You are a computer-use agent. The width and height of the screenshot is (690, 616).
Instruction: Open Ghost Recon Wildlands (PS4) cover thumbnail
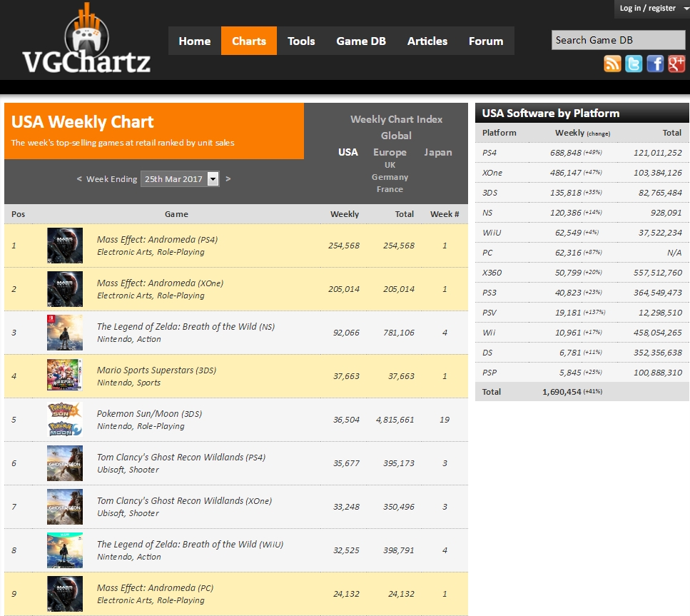point(65,463)
